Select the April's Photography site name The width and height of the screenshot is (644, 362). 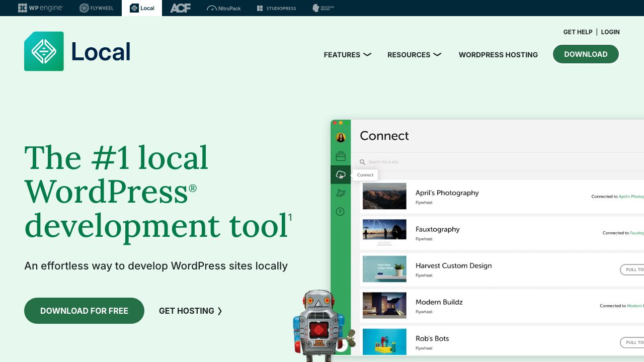(447, 193)
